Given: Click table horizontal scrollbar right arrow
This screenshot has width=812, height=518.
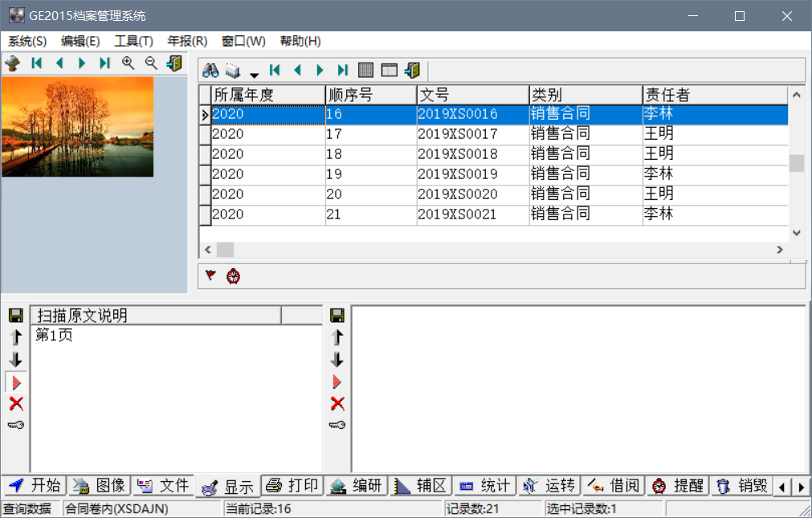Looking at the screenshot, I should [780, 250].
